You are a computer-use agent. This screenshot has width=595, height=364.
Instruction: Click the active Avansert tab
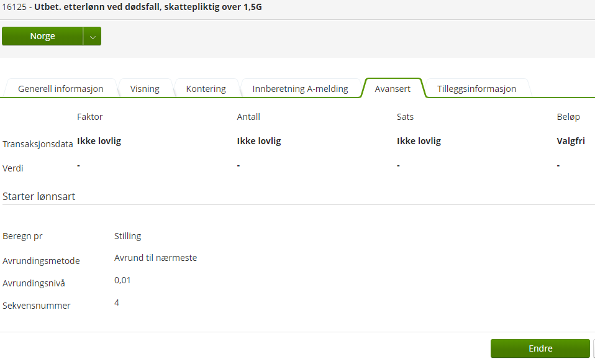393,89
